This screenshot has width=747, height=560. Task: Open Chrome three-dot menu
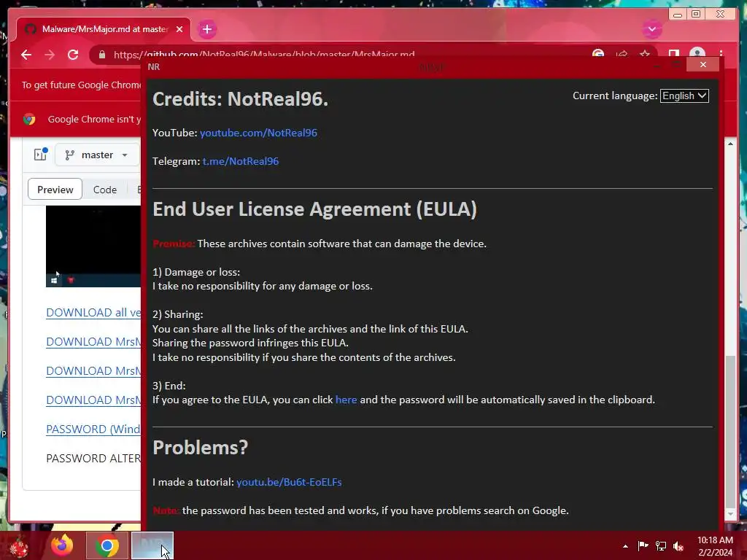point(721,54)
